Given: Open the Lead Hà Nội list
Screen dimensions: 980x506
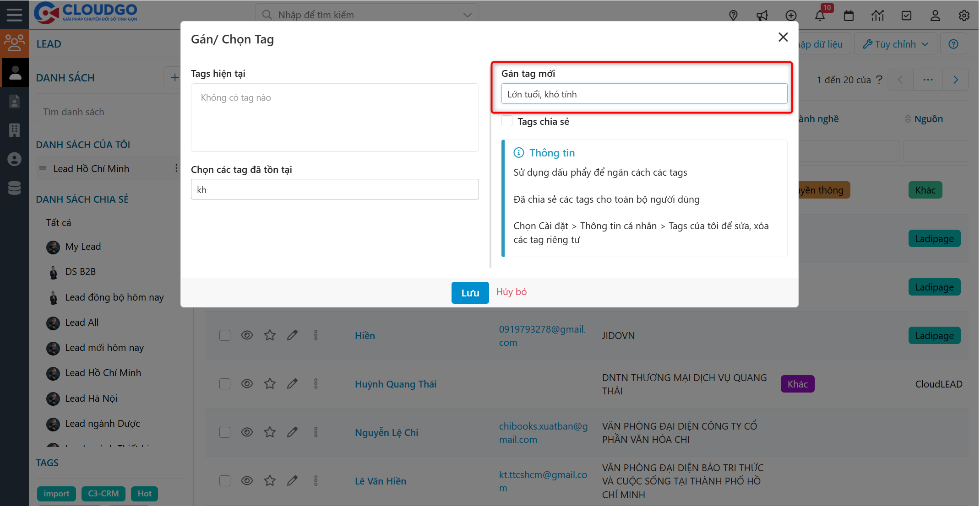Looking at the screenshot, I should [x=91, y=398].
